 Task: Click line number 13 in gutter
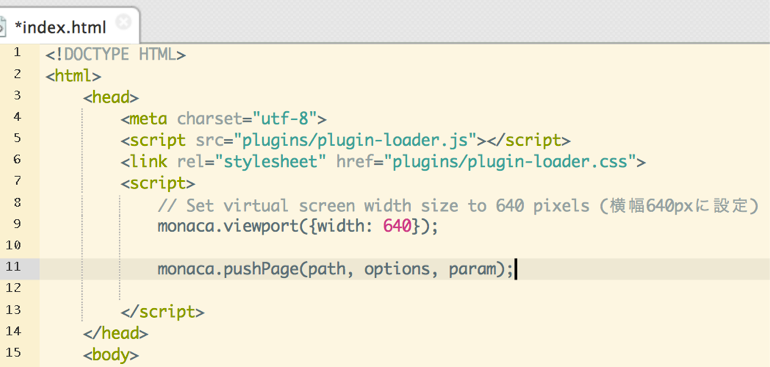click(x=14, y=310)
